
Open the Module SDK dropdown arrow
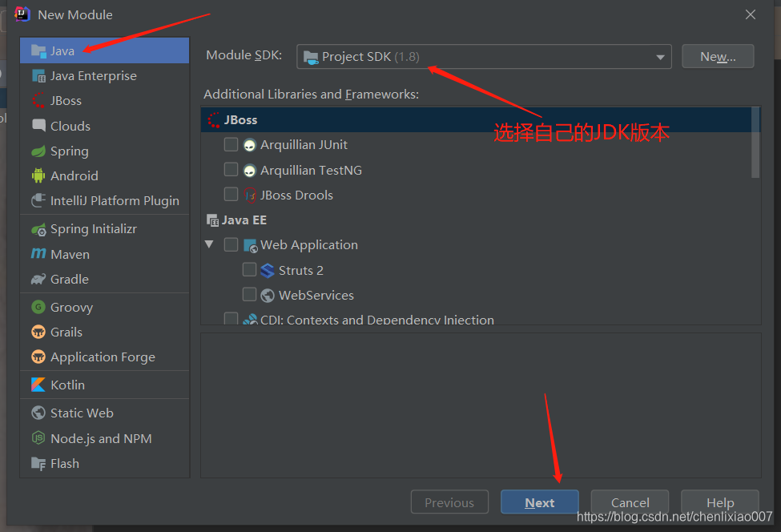660,57
